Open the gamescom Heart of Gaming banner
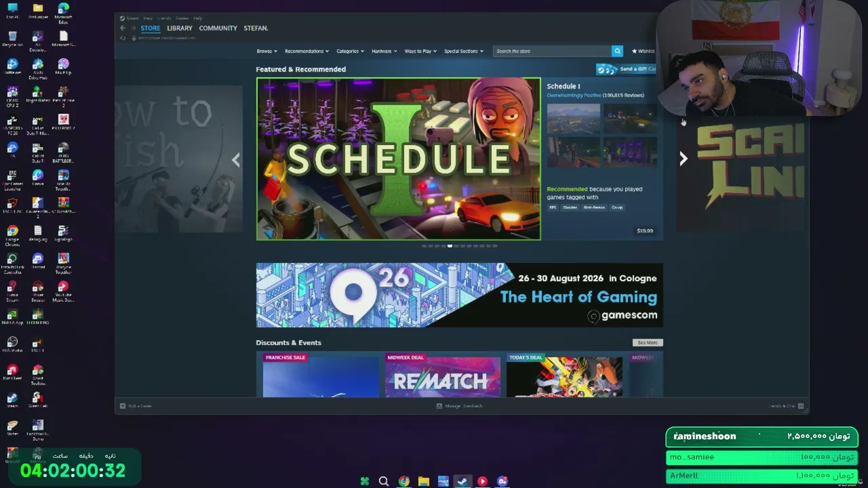The height and width of the screenshot is (488, 868). point(460,296)
